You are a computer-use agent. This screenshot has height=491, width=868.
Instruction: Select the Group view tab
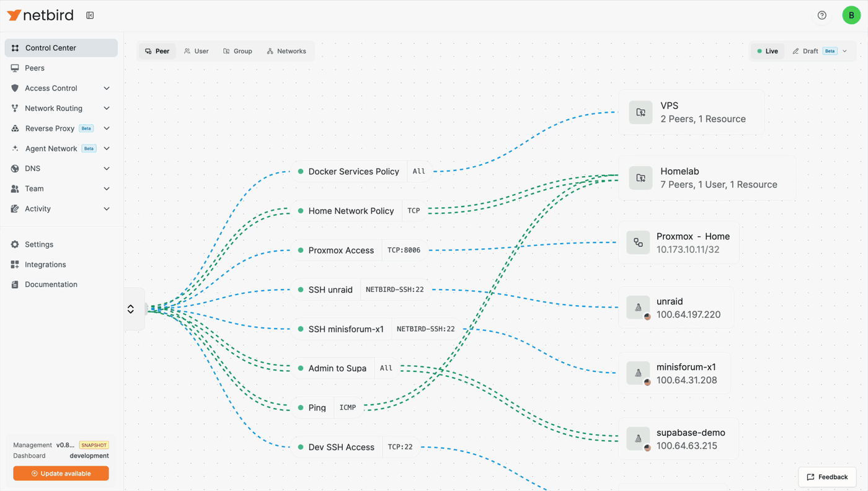click(x=237, y=51)
